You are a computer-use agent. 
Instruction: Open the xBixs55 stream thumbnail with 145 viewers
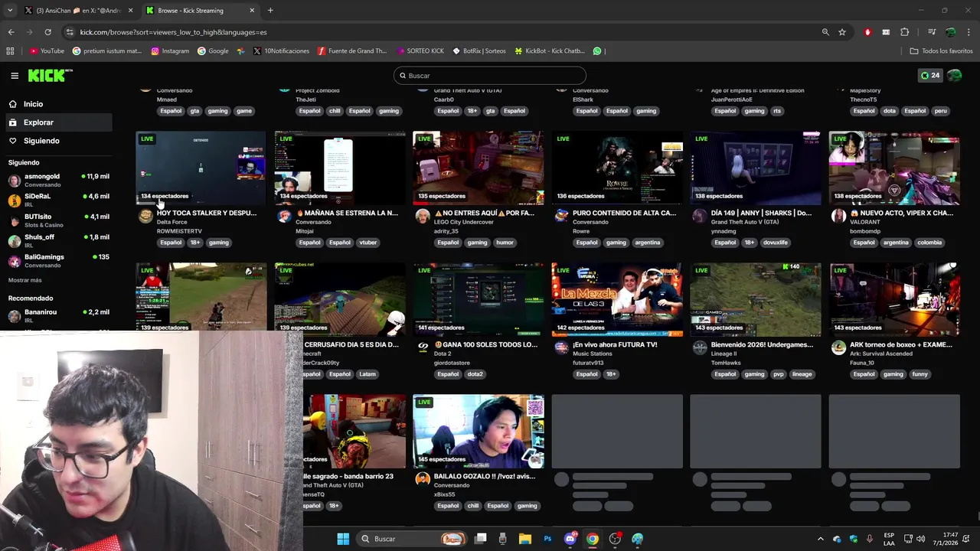[x=479, y=431]
